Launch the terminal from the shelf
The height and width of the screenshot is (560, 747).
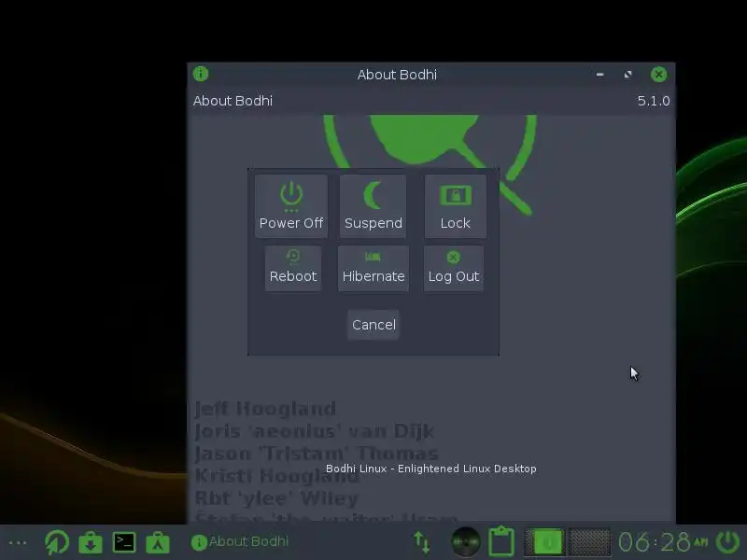(x=124, y=542)
